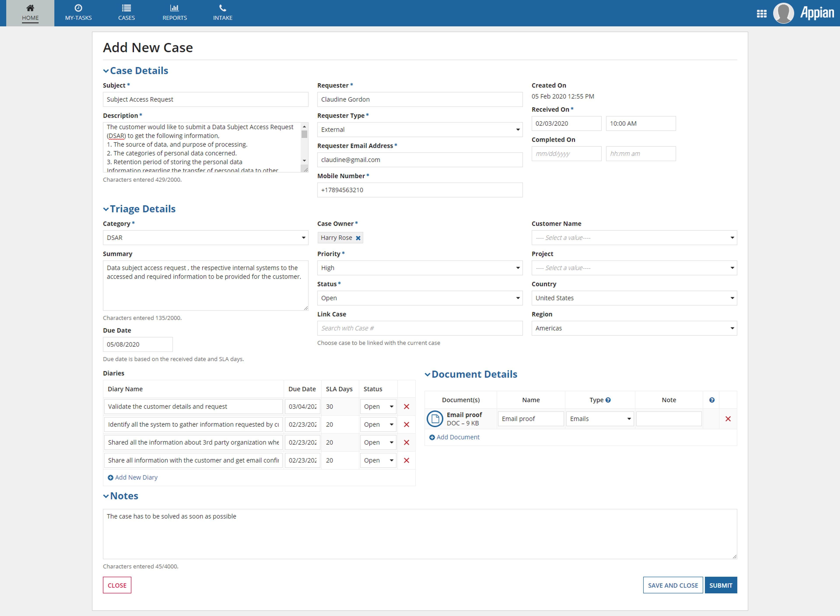Click the Mobile Number field
840x616 pixels.
pyautogui.click(x=420, y=190)
